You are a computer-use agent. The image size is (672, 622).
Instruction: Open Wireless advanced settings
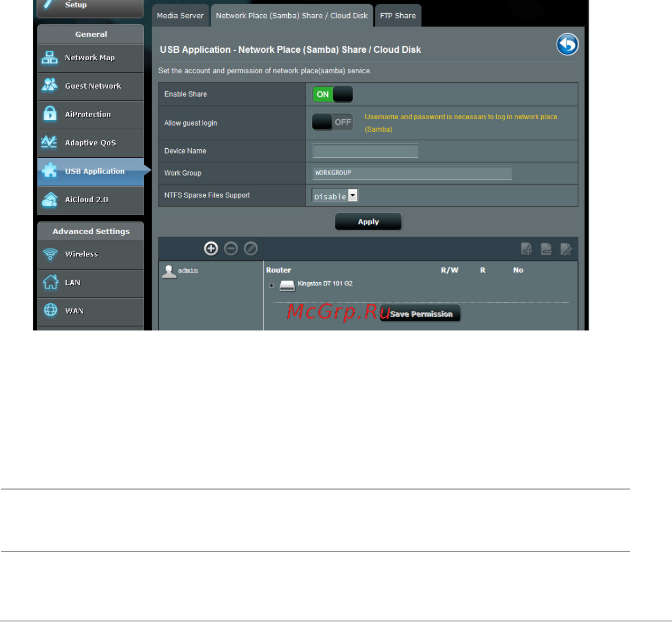click(90, 255)
